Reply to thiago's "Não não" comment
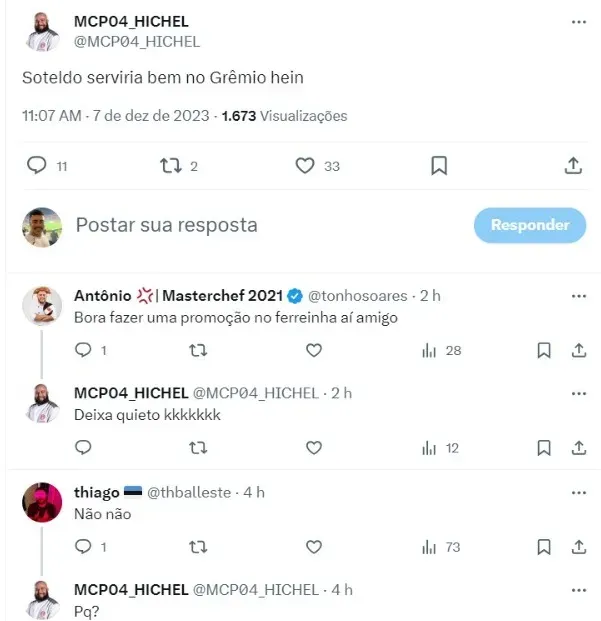 pyautogui.click(x=84, y=546)
